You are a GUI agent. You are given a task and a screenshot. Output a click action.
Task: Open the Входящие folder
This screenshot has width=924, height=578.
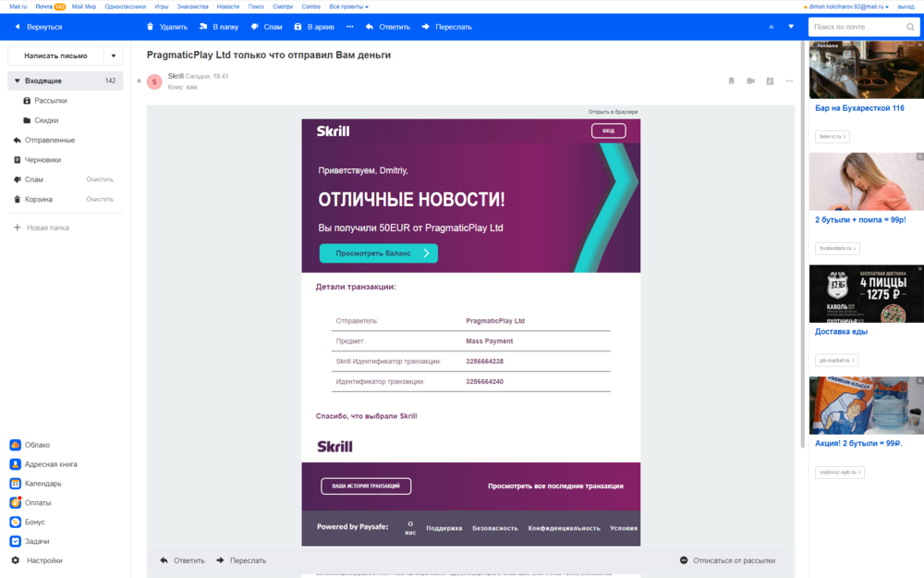point(65,80)
